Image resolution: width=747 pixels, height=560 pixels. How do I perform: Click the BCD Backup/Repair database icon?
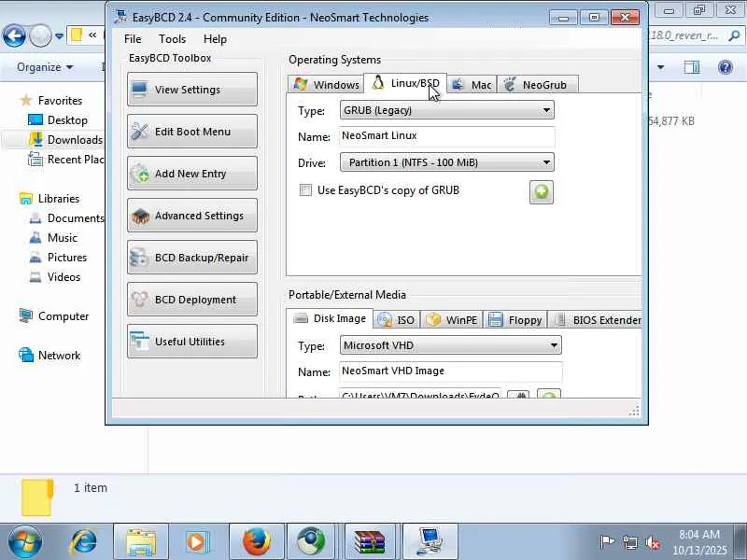[139, 258]
